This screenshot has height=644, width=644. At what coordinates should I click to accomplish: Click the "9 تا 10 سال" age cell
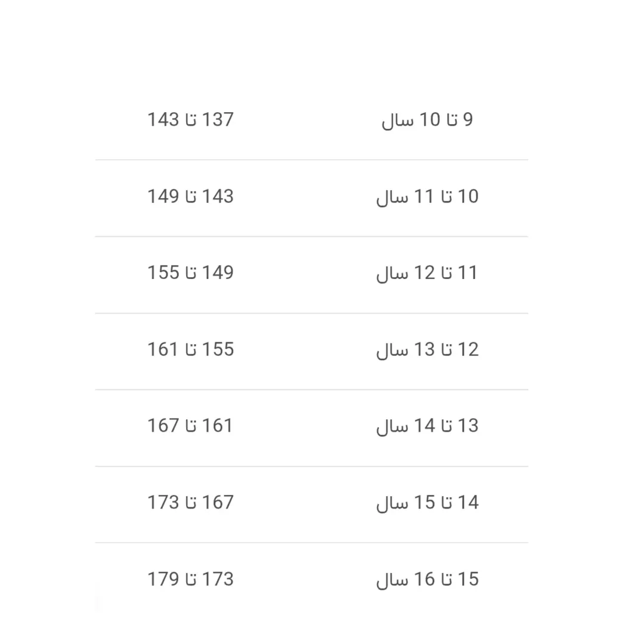pyautogui.click(x=427, y=120)
